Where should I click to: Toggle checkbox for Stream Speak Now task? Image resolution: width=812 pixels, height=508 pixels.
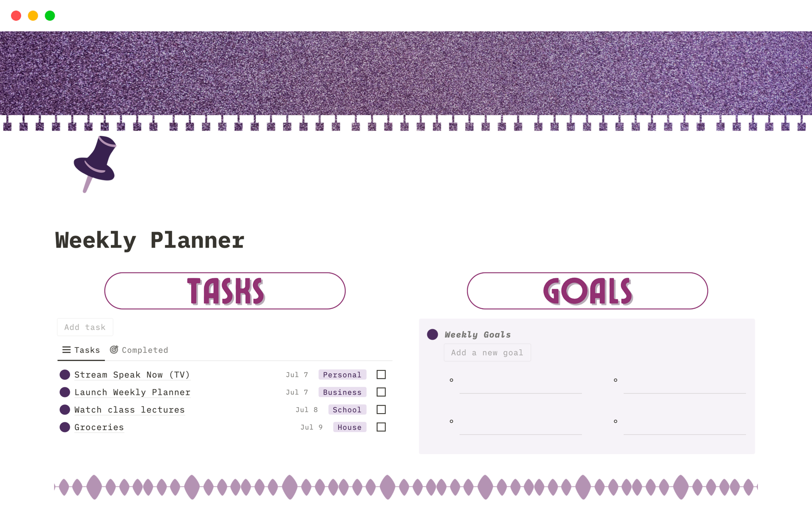[x=381, y=375]
